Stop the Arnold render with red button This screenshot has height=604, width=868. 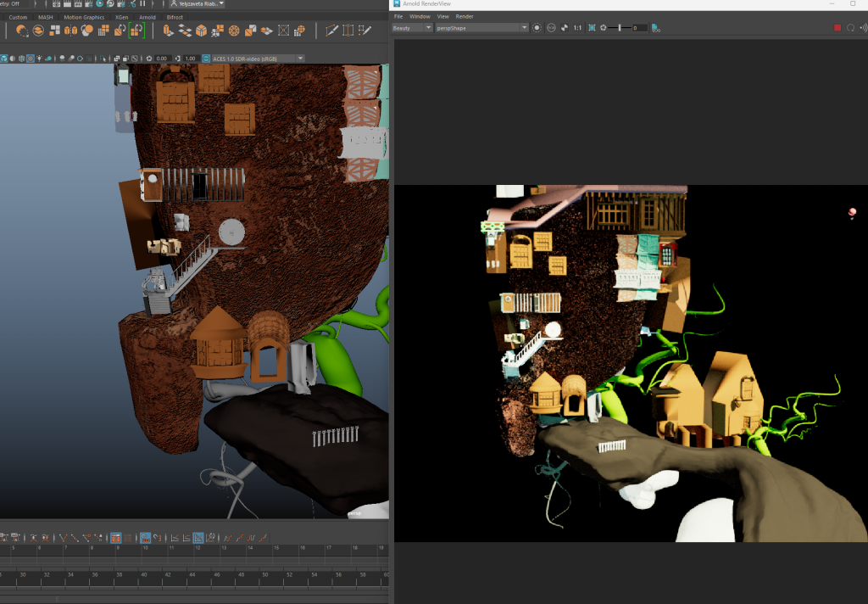pos(837,28)
